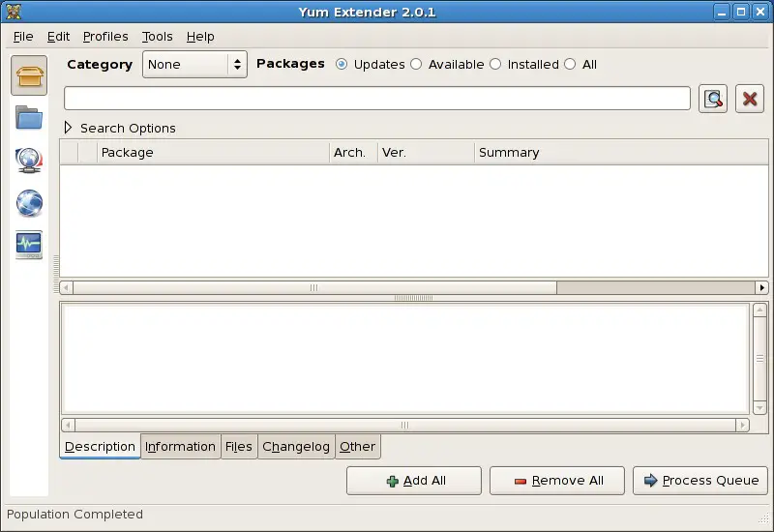
Task: Click the package list scroll right arrow
Action: coord(761,287)
